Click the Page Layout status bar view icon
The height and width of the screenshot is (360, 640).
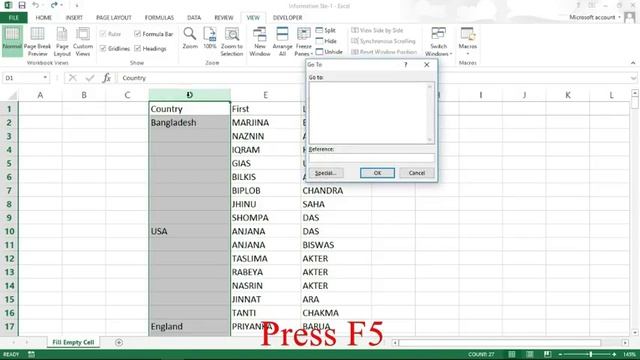click(x=529, y=354)
